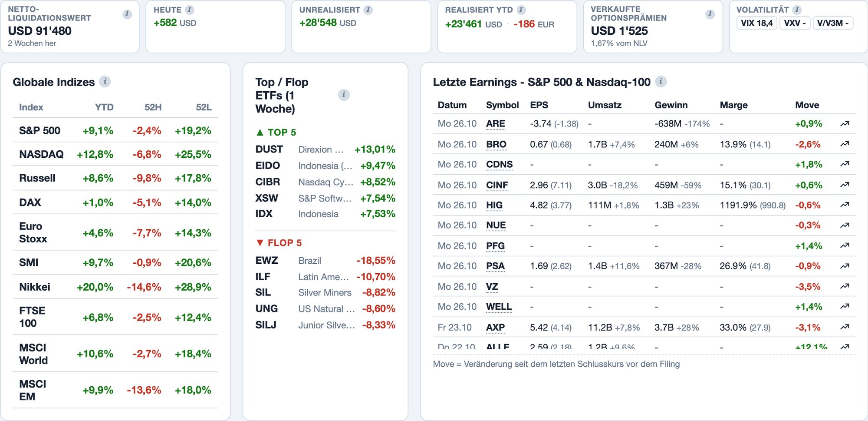Open the chart icon in HIG row
The height and width of the screenshot is (421, 868).
pos(845,205)
